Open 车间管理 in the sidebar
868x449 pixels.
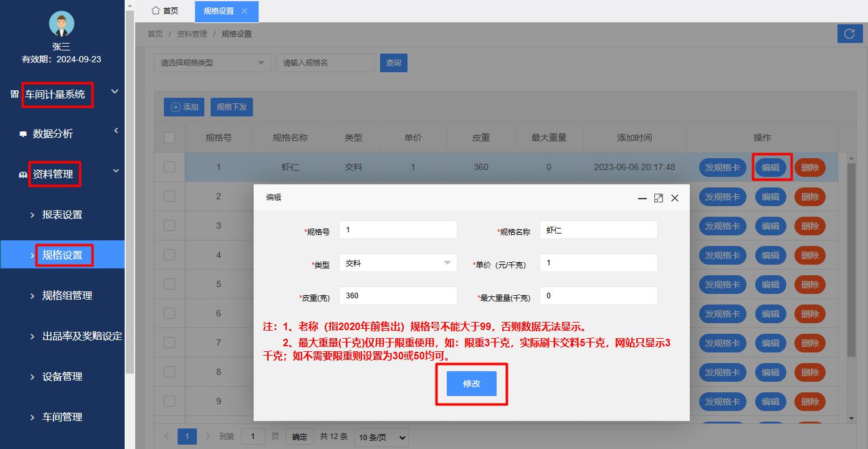click(62, 417)
